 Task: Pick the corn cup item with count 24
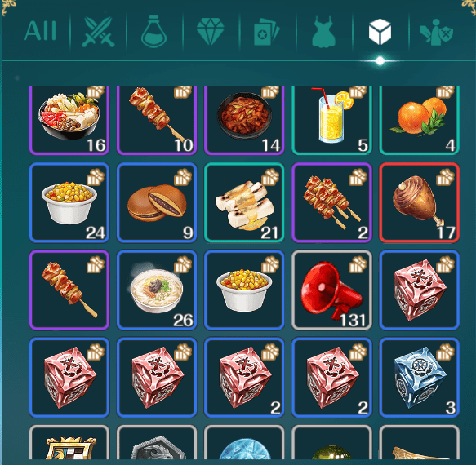point(69,202)
